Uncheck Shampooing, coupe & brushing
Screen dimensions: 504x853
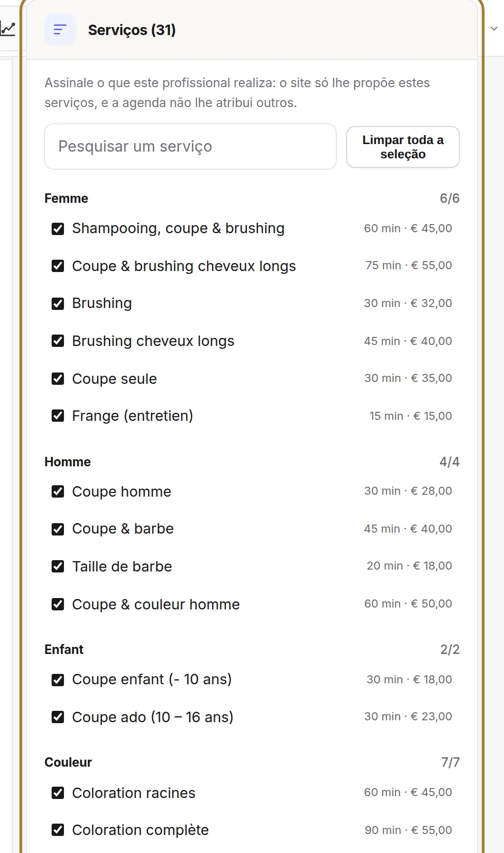click(x=58, y=229)
